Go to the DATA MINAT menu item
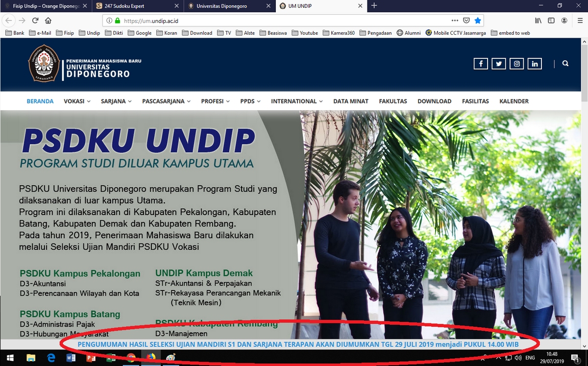Screen dimensions: 588x366 351,101
